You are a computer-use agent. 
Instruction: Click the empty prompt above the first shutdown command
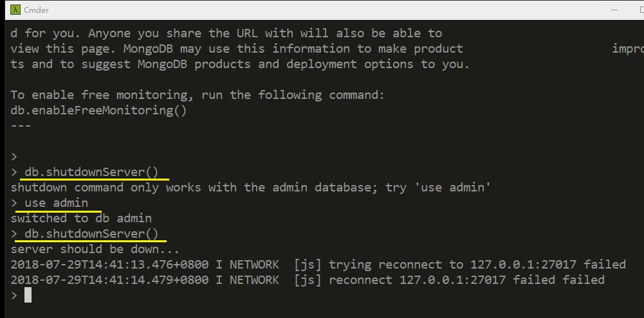[x=14, y=157]
